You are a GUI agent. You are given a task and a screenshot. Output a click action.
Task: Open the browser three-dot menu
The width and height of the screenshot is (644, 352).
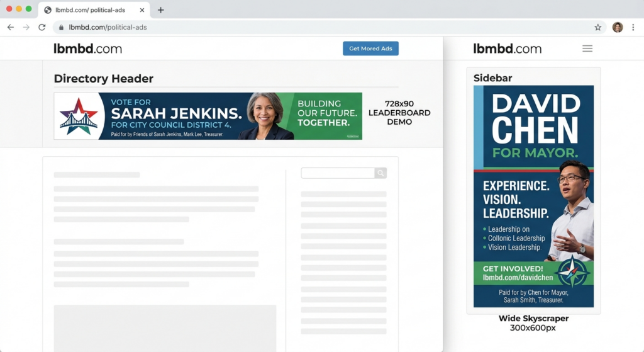[x=633, y=27]
